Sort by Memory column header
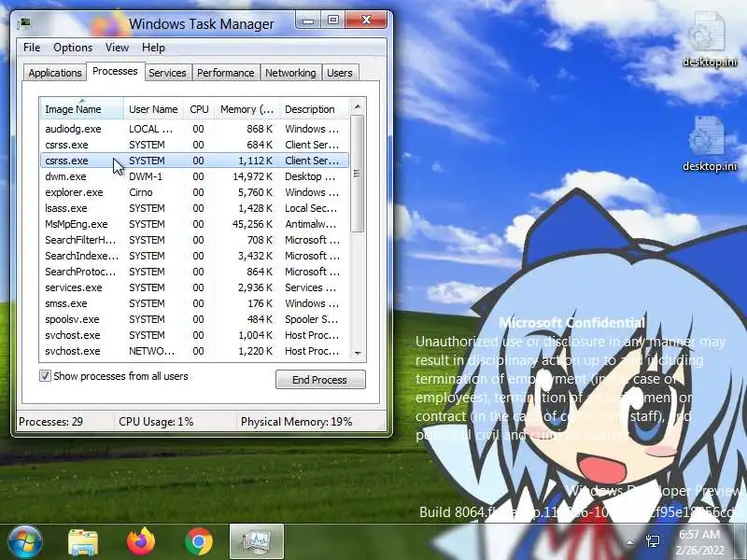The height and width of the screenshot is (560, 747). (x=247, y=109)
